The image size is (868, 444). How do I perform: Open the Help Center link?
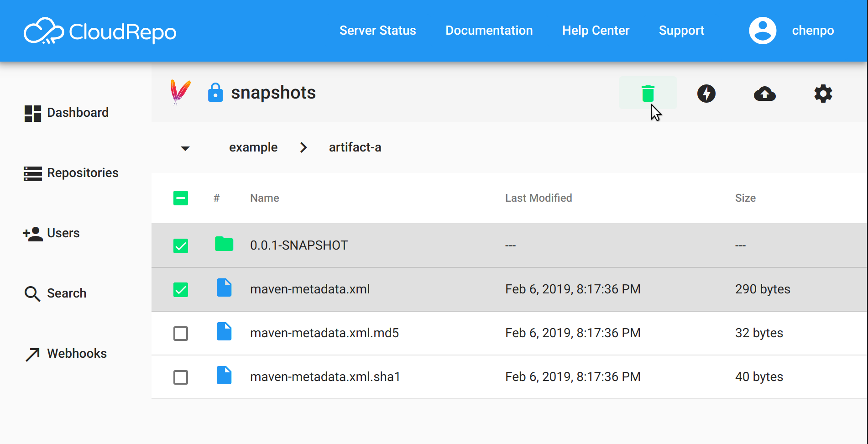tap(596, 31)
